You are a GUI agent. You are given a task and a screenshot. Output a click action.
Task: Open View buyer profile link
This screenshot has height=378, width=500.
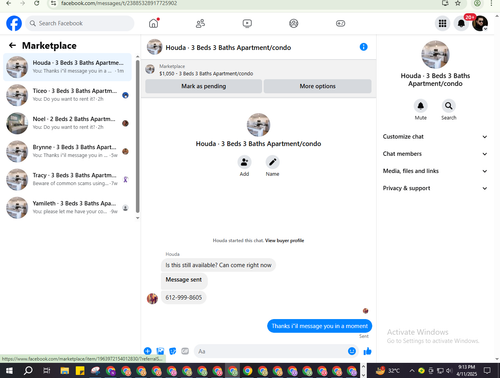284,240
